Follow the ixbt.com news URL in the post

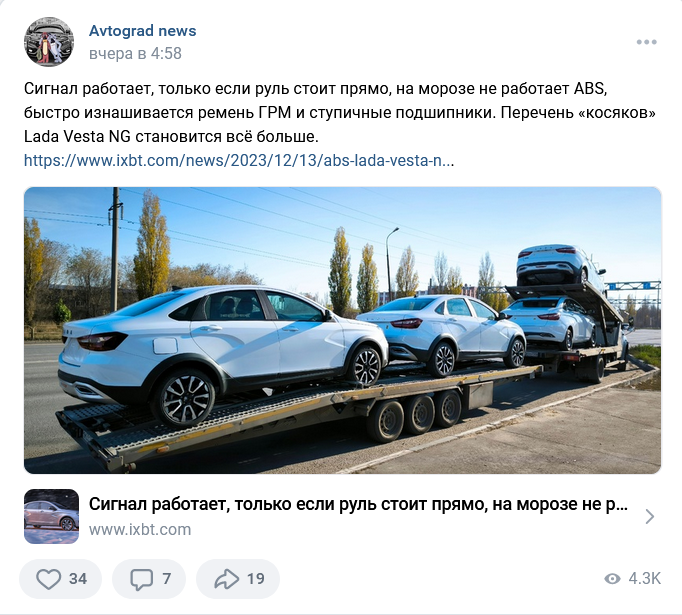pos(239,160)
